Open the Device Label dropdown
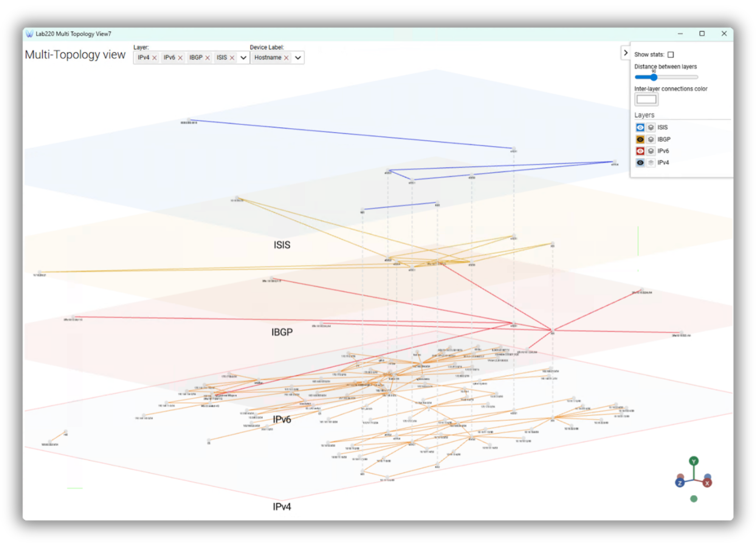The height and width of the screenshot is (548, 756). [x=298, y=58]
